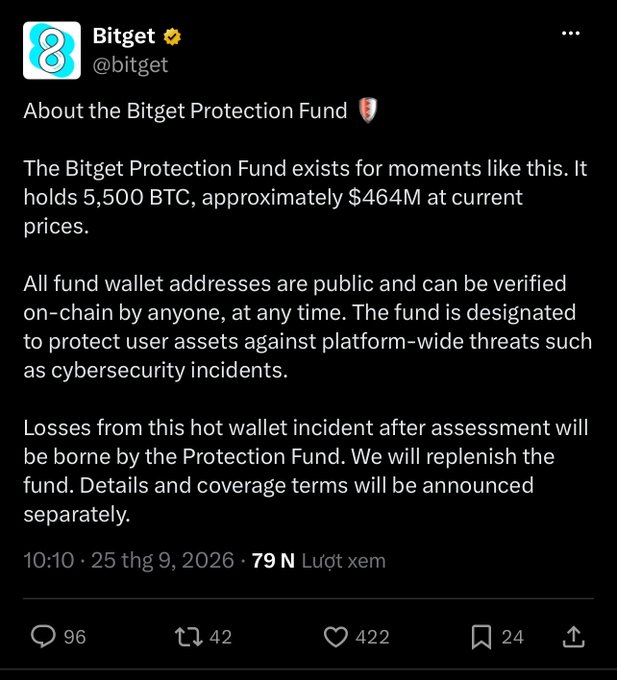This screenshot has height=680, width=617.
Task: Click the 'About the Bitget Protection Fund' heading
Action: click(x=186, y=111)
